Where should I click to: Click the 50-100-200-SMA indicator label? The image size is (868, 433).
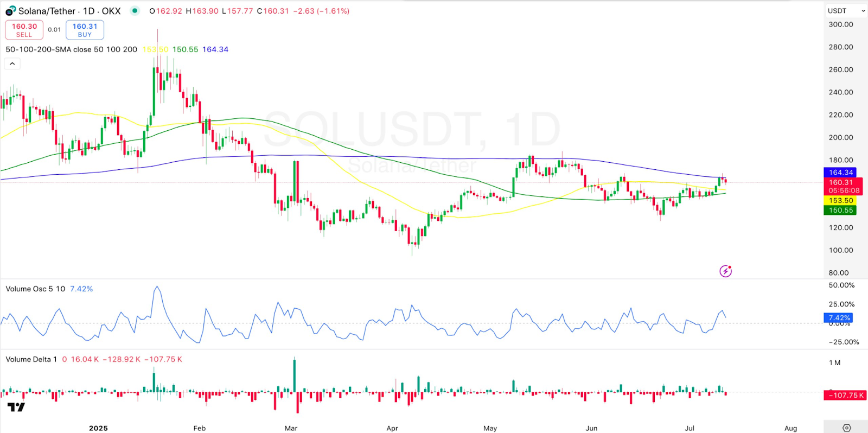(72, 49)
